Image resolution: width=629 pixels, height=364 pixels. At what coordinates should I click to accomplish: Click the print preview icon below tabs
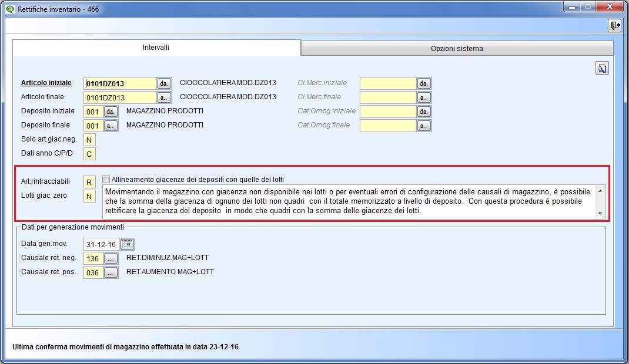(x=602, y=68)
